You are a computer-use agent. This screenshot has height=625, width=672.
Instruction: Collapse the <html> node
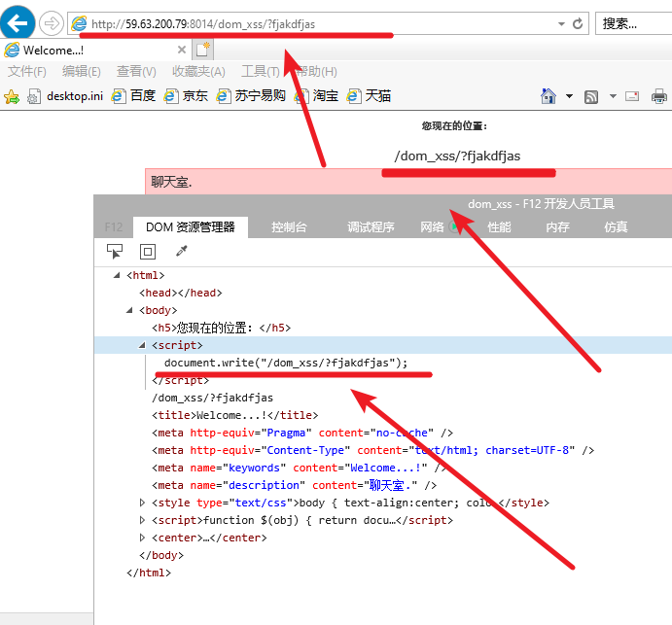[x=117, y=275]
